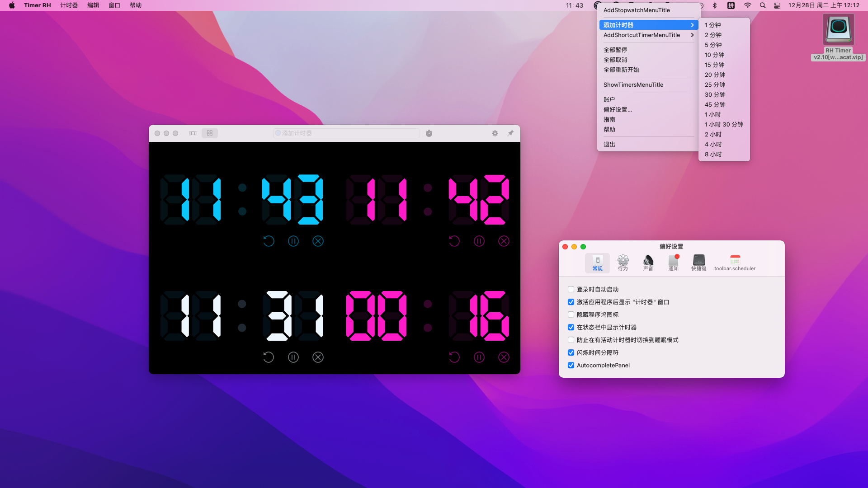Viewport: 868px width, 488px height.
Task: Enable 隐藏程序坞图标 checkbox
Action: tap(571, 315)
